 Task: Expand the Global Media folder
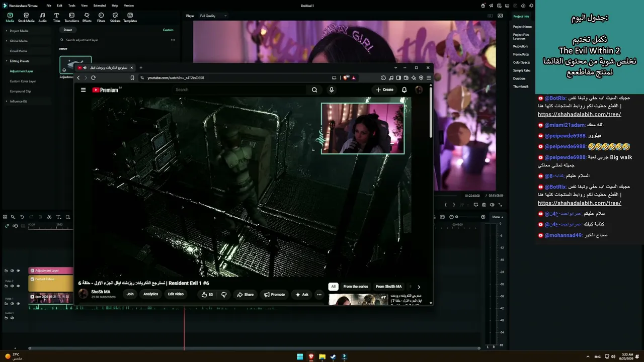[6, 41]
